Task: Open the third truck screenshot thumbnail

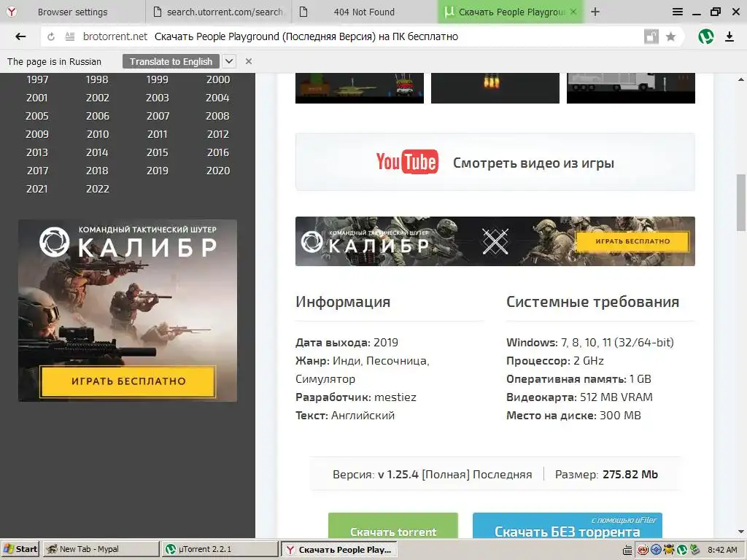Action: [631, 87]
